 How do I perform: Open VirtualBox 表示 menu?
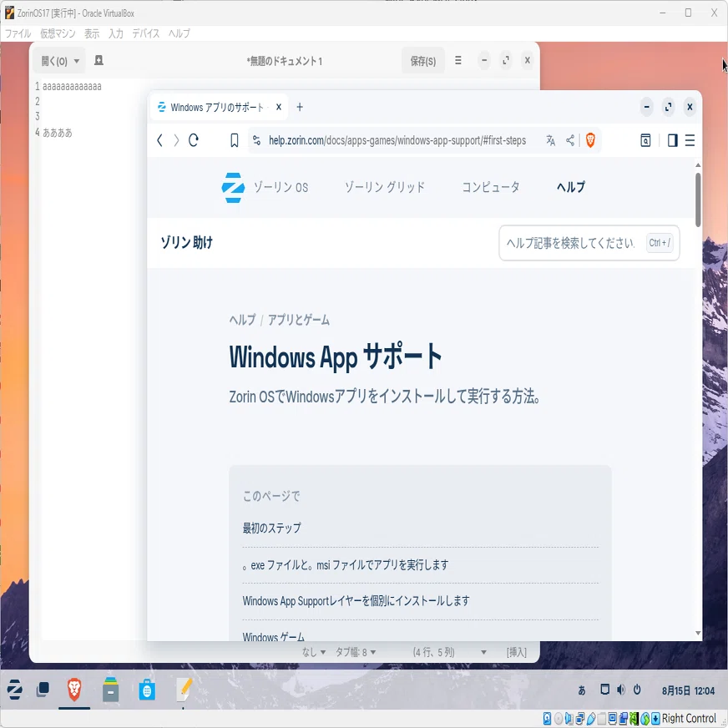(92, 33)
